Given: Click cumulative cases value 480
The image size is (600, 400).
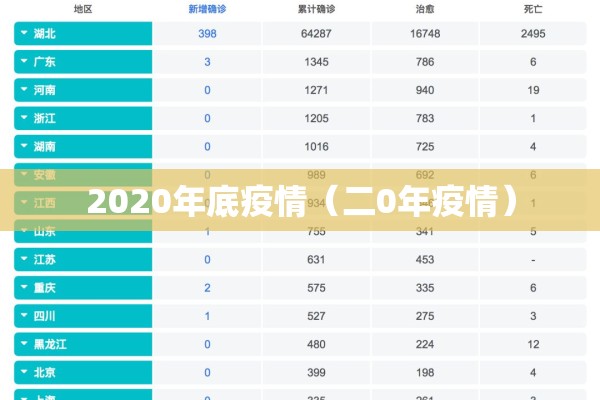Looking at the screenshot, I should point(316,344).
